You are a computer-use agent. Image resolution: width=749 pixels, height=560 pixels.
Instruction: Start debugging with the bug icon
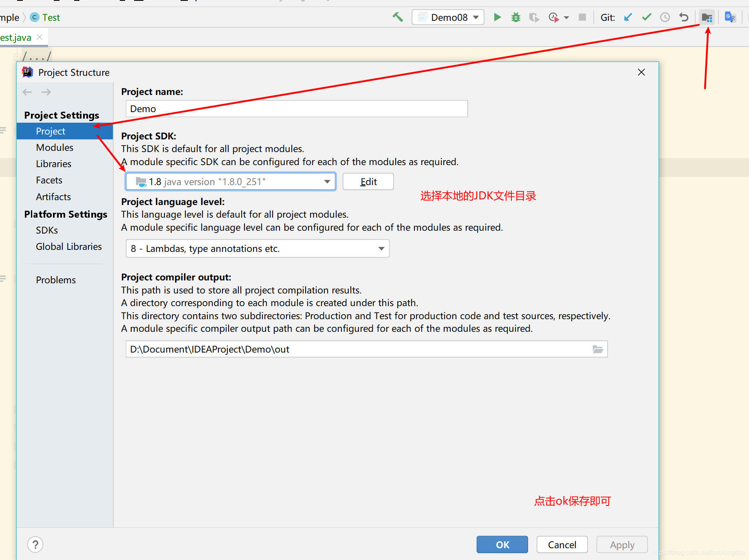pyautogui.click(x=516, y=17)
